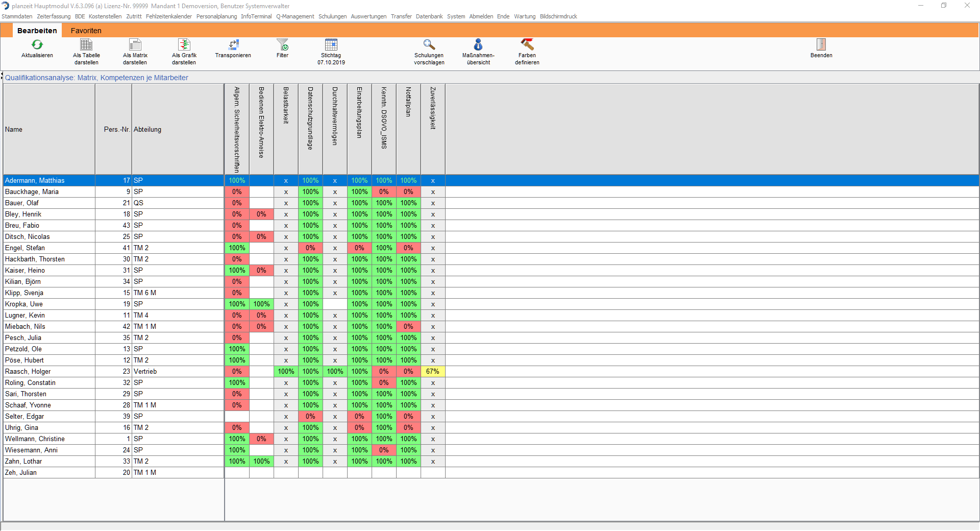This screenshot has width=980, height=531.
Task: Click the Beenden exit icon
Action: [x=821, y=45]
